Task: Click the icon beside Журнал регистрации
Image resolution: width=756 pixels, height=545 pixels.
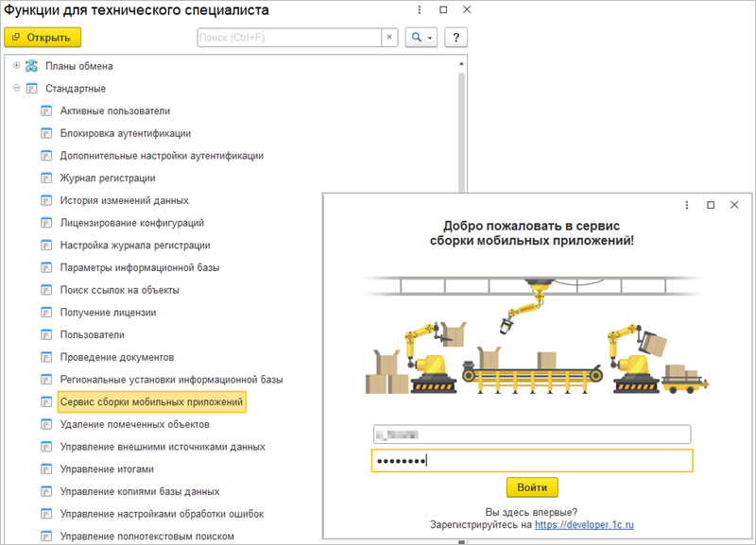Action: click(x=45, y=179)
